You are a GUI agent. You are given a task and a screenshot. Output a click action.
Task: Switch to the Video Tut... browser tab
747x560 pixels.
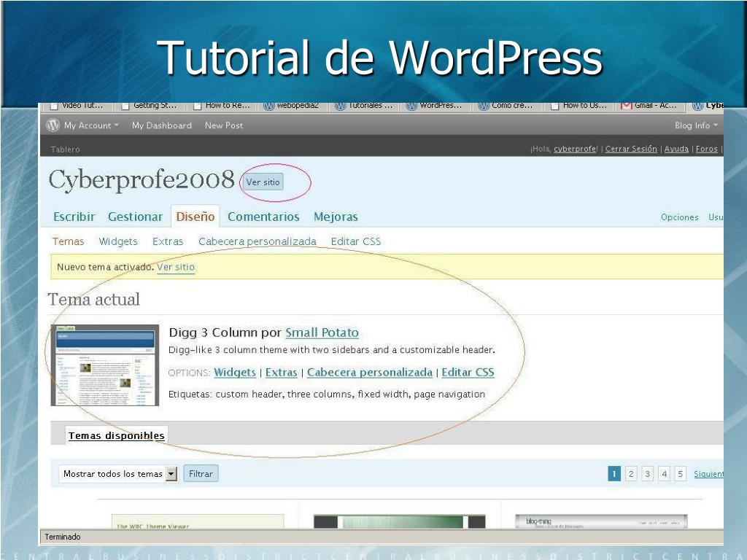(x=77, y=106)
